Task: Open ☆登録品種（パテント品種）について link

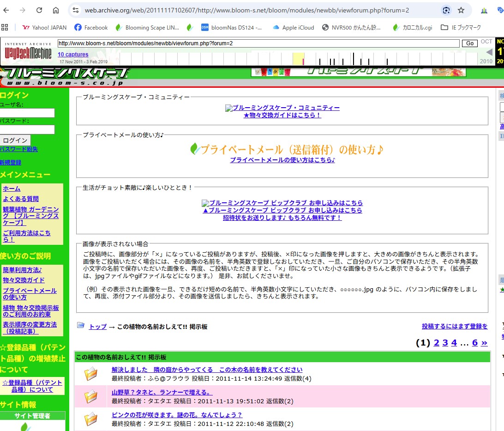Action: 32,386
